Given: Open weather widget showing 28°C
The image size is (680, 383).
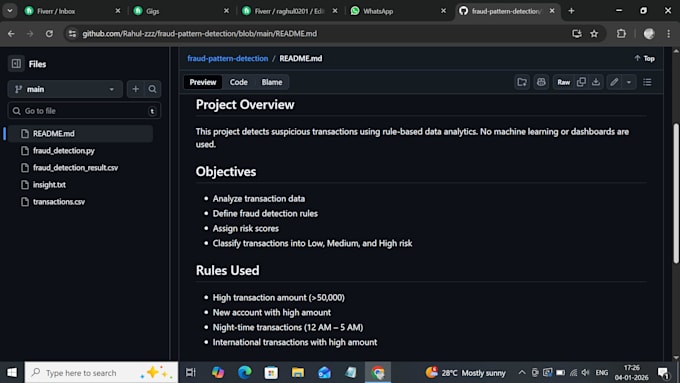Looking at the screenshot, I should (466, 372).
